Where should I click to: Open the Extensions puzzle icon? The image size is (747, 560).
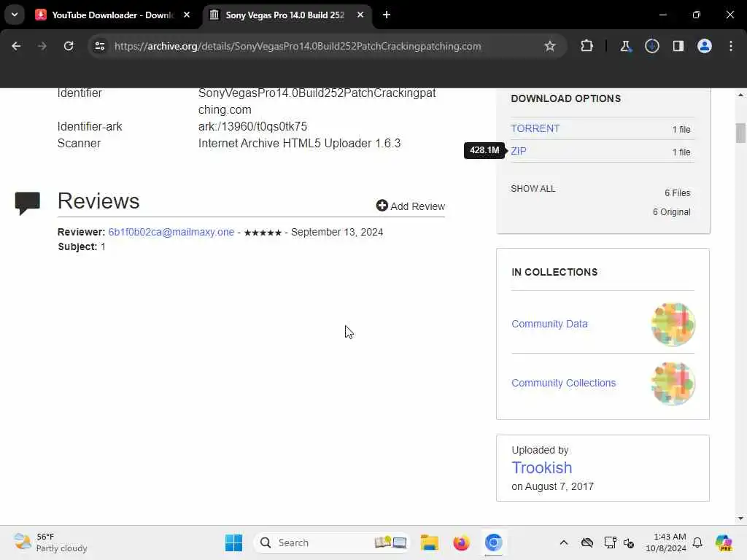587,46
